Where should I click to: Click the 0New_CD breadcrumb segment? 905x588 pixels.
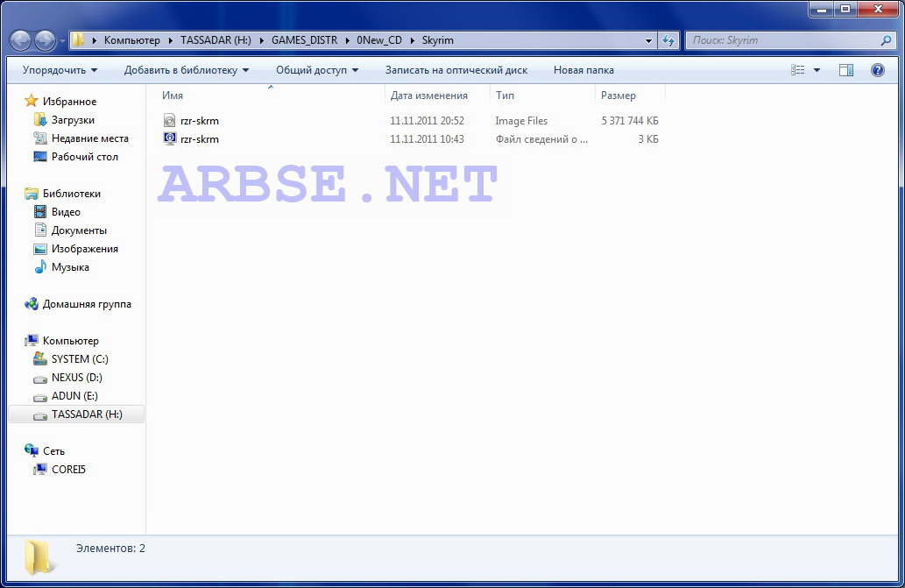[379, 40]
